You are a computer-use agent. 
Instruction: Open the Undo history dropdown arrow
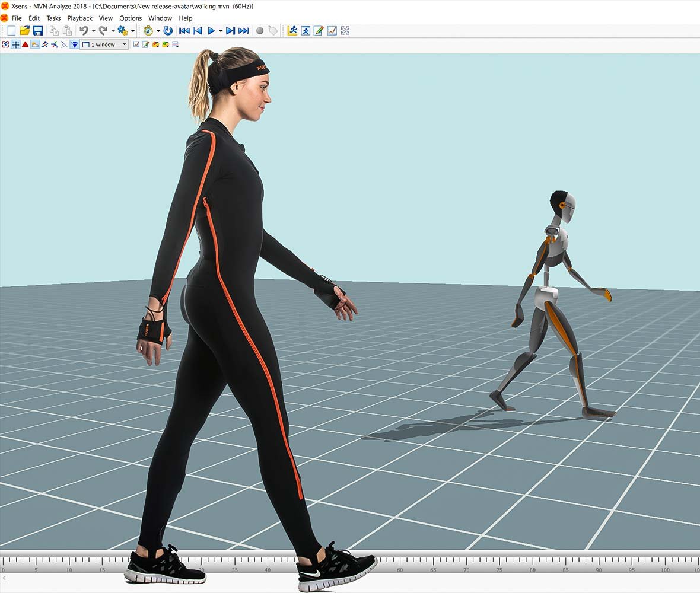pos(93,30)
